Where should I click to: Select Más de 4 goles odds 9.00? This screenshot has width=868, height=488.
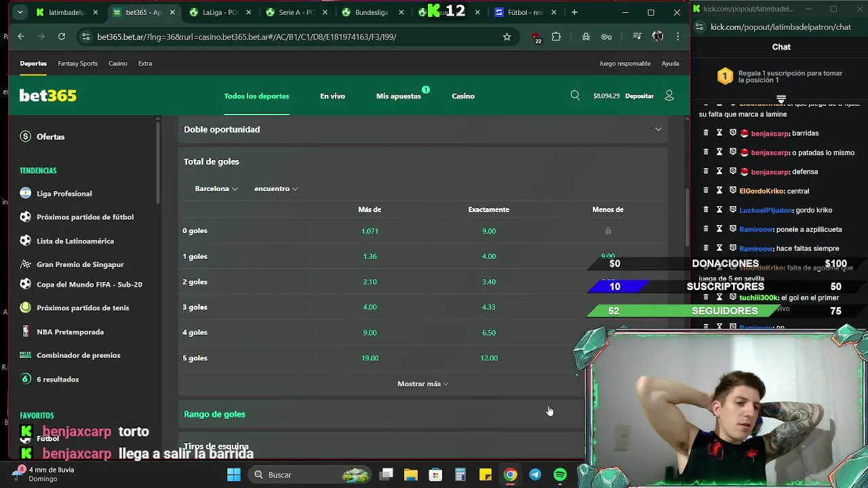pyautogui.click(x=370, y=333)
